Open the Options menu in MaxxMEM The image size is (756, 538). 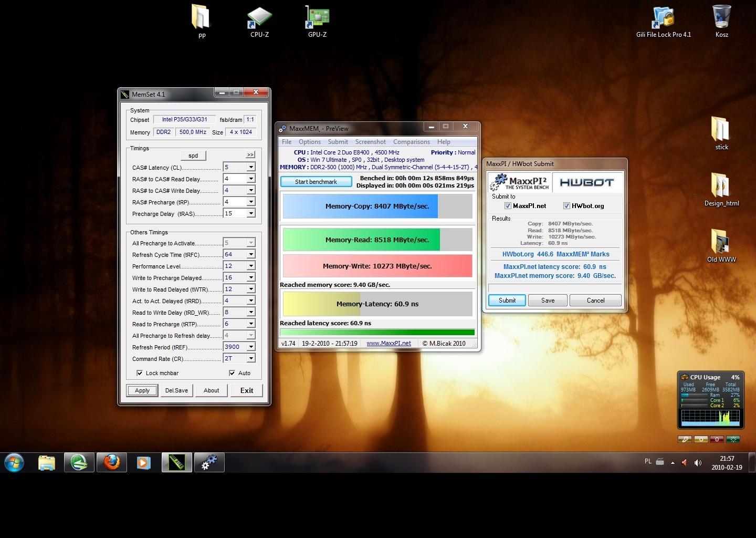(310, 142)
